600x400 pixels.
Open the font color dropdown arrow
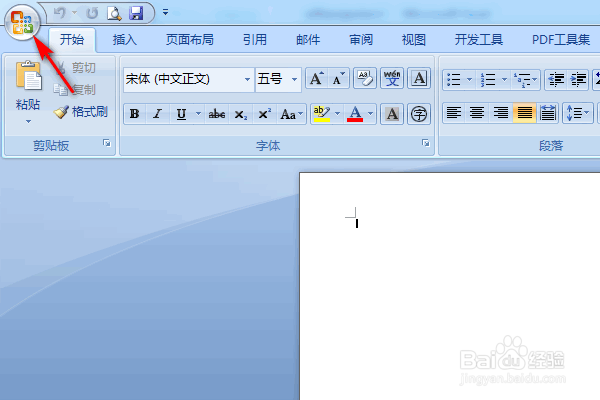tap(370, 113)
